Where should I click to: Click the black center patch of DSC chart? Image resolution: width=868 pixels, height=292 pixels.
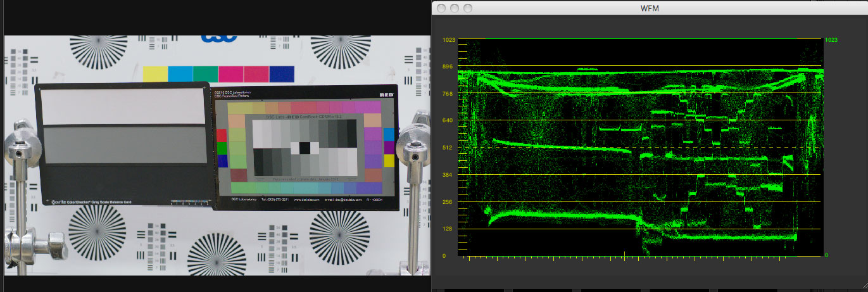(305, 148)
